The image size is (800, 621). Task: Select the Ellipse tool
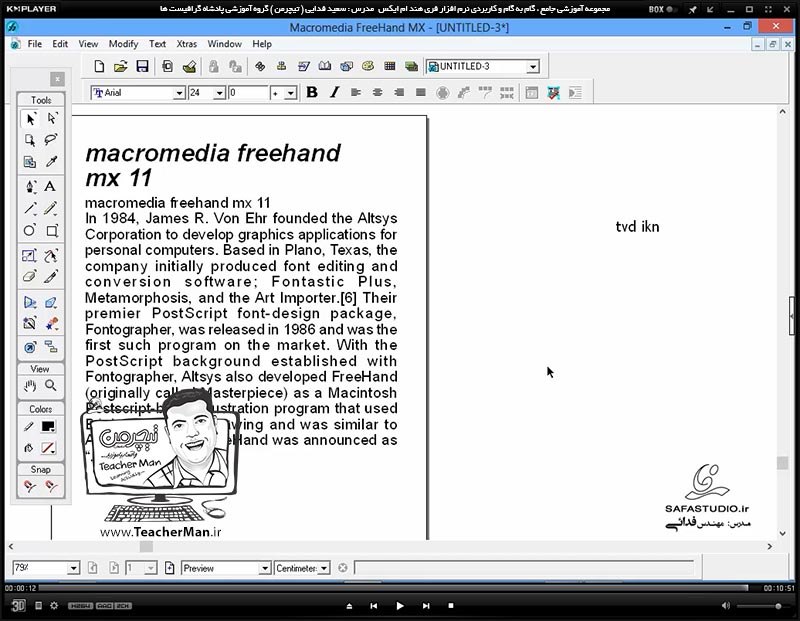[30, 230]
